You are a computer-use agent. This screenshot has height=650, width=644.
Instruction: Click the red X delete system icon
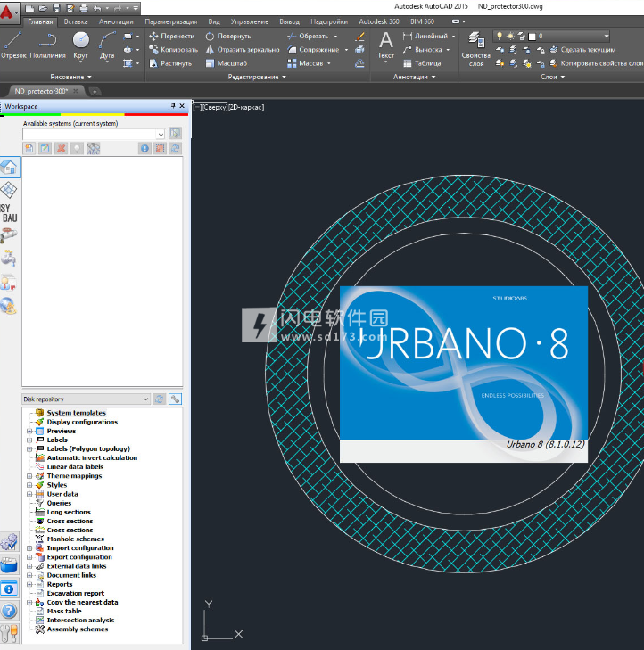click(x=62, y=148)
